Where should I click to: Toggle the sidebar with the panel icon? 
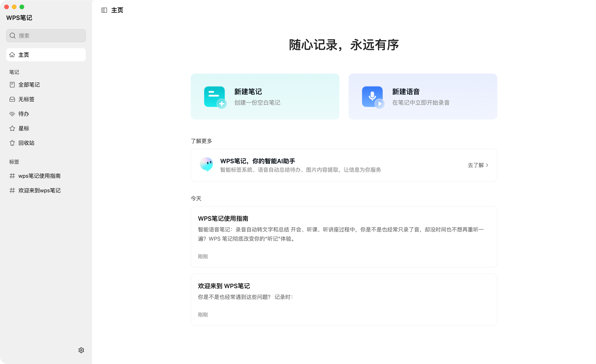click(x=104, y=10)
